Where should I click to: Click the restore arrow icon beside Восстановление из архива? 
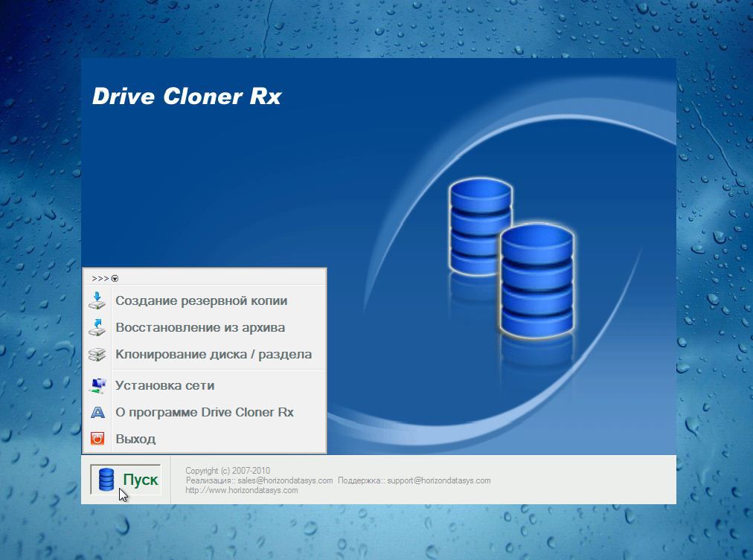point(97,328)
